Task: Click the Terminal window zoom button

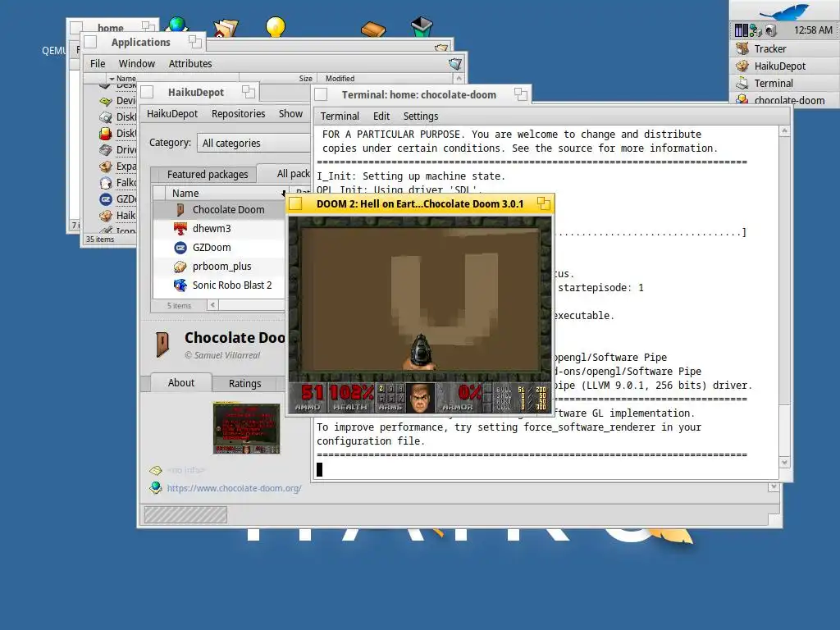Action: (521, 95)
